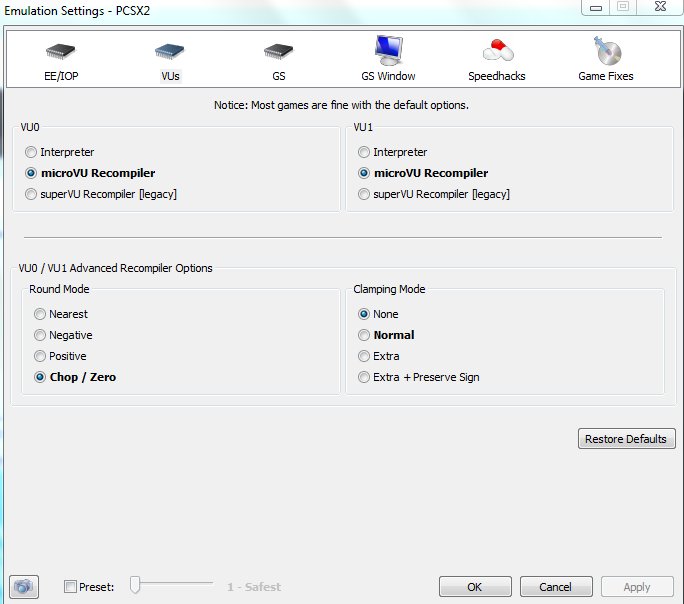Open the Game Fixes disc icon
This screenshot has width=684, height=604.
coord(607,51)
